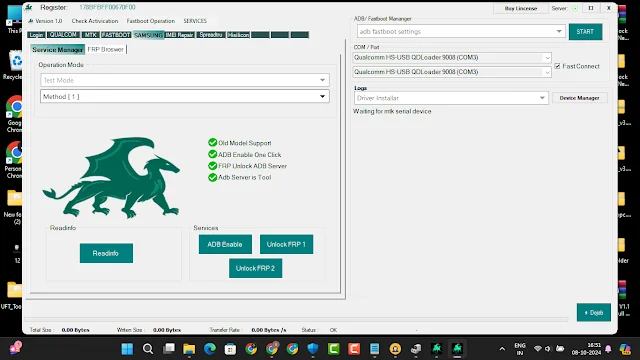Image resolution: width=640 pixels, height=360 pixels.
Task: Switch to the QUALCOM tab
Action: [63, 35]
